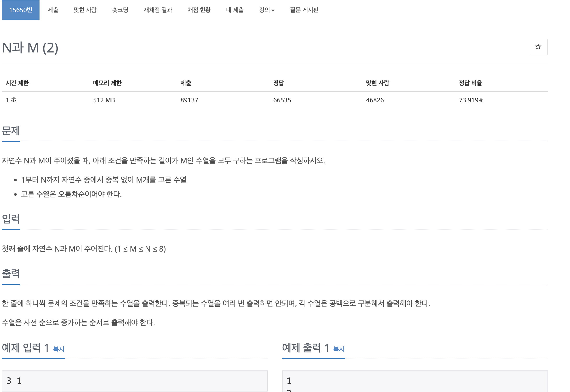Screen dimensions: 570x392
Task: Click the memory limit value 512 MB
Action: tap(104, 100)
